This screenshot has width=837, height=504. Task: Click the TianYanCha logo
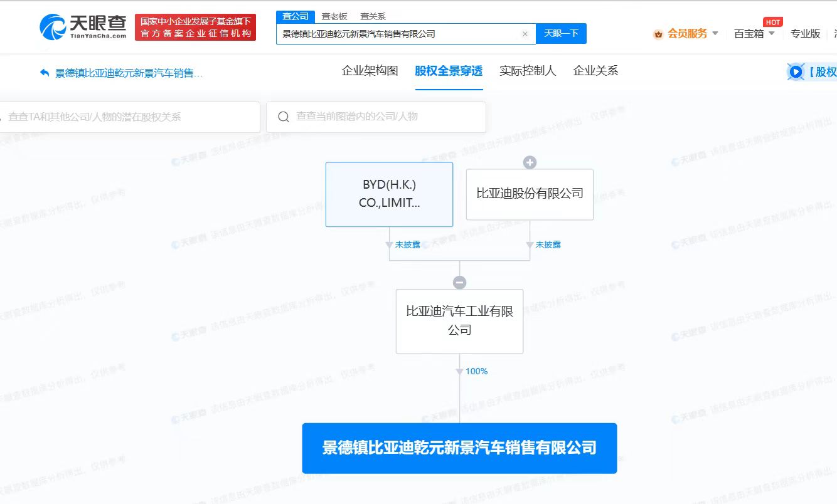pos(83,27)
